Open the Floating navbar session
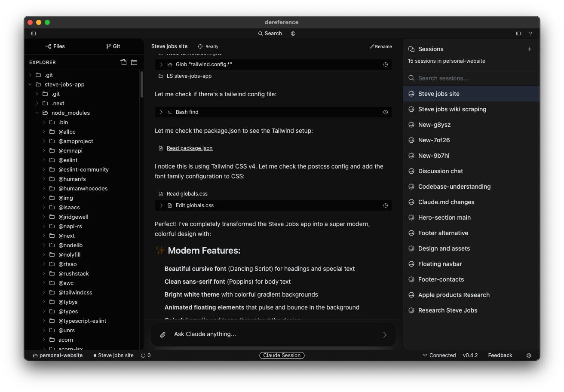This screenshot has width=564, height=392. [x=471, y=264]
